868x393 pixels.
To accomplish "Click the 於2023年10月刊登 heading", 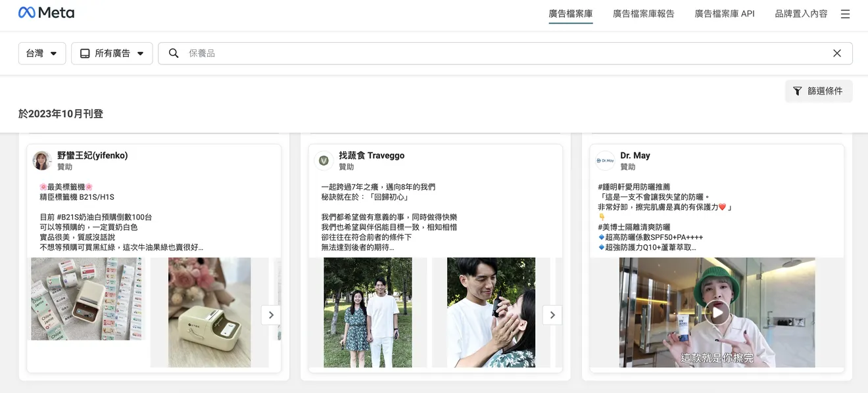I will (x=60, y=114).
